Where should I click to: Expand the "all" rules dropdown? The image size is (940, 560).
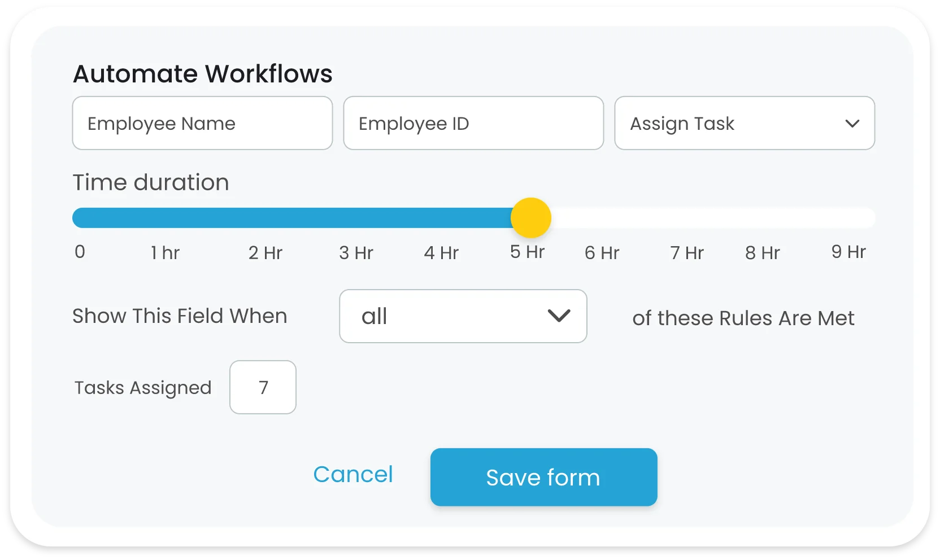tap(462, 316)
